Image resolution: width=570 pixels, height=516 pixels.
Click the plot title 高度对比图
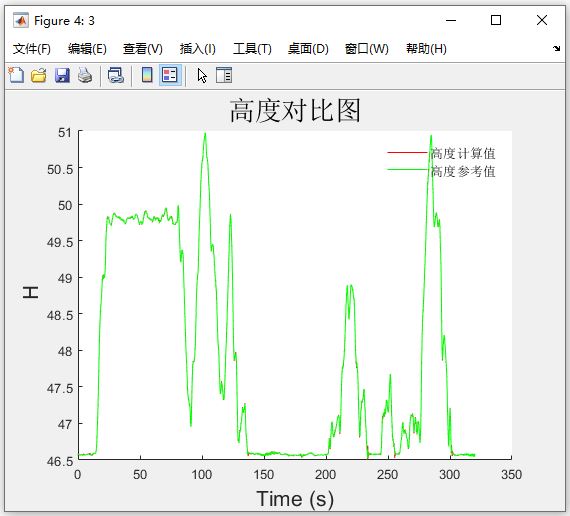click(x=295, y=111)
